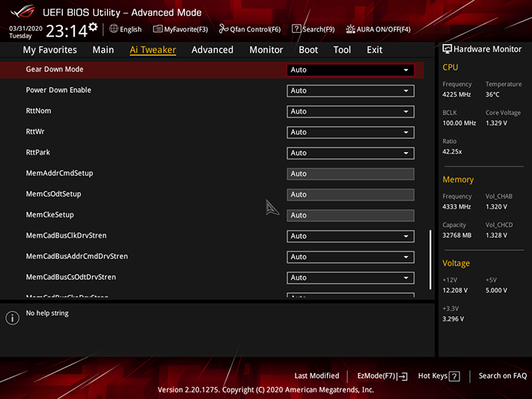Expand the MemCadBusAddrCmdDrvStren dropdown
This screenshot has width=532, height=399.
[x=350, y=257]
